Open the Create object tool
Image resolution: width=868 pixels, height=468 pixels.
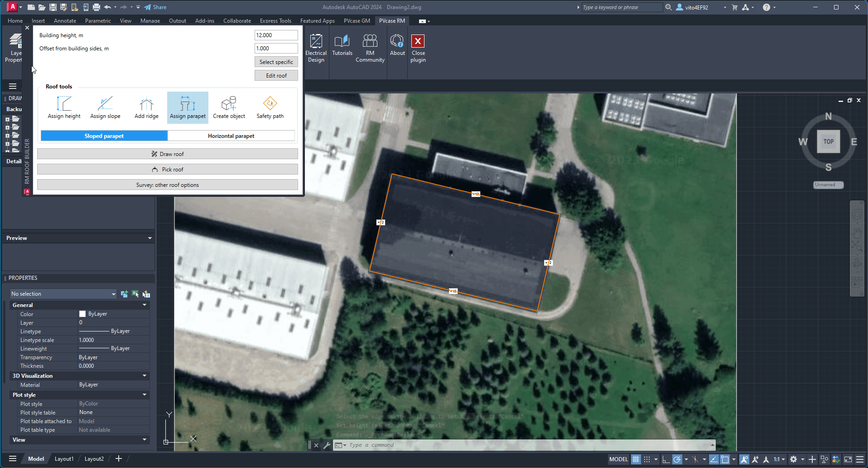(229, 107)
